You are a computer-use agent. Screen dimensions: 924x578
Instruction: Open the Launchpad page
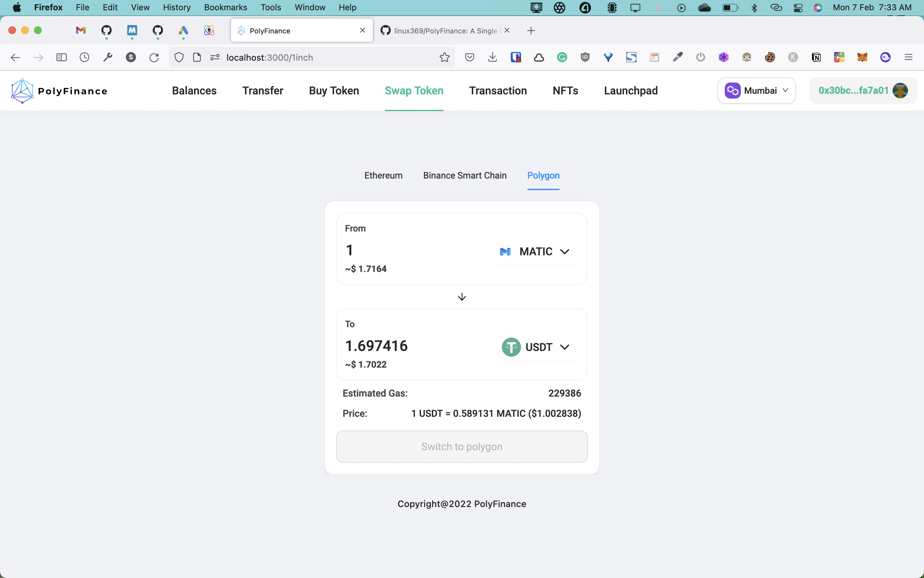click(x=631, y=91)
